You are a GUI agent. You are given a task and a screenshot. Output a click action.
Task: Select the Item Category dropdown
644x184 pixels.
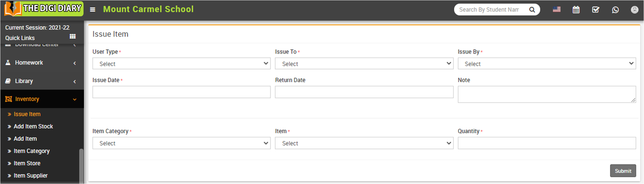tap(181, 143)
